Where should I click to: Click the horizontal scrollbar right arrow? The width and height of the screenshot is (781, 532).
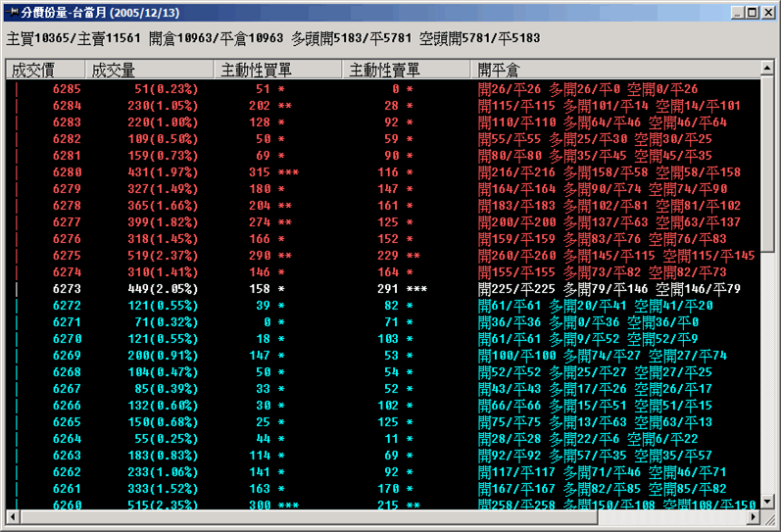754,517
